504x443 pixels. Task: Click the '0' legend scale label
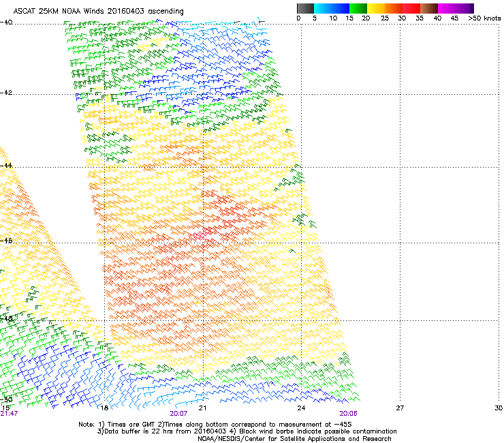tap(298, 18)
